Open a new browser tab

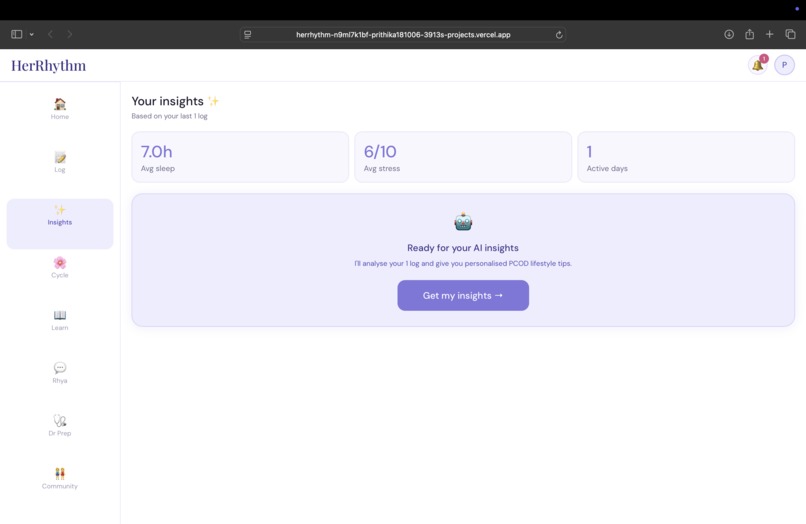770,34
